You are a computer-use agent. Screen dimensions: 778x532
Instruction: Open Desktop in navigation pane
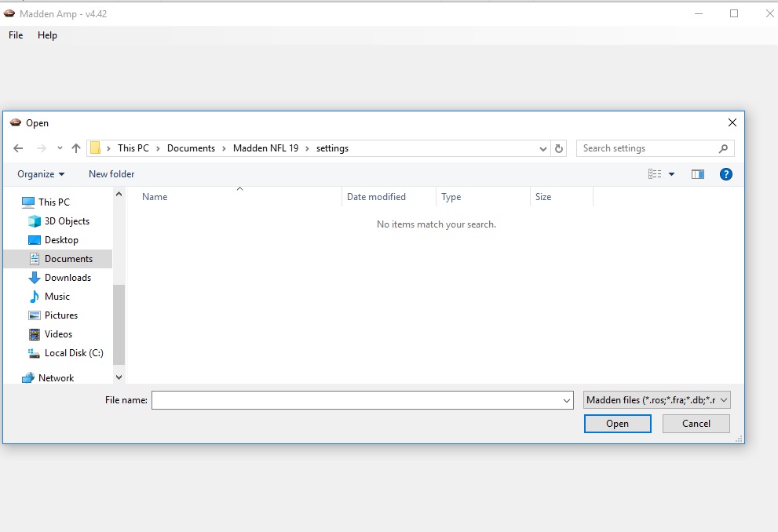click(61, 240)
